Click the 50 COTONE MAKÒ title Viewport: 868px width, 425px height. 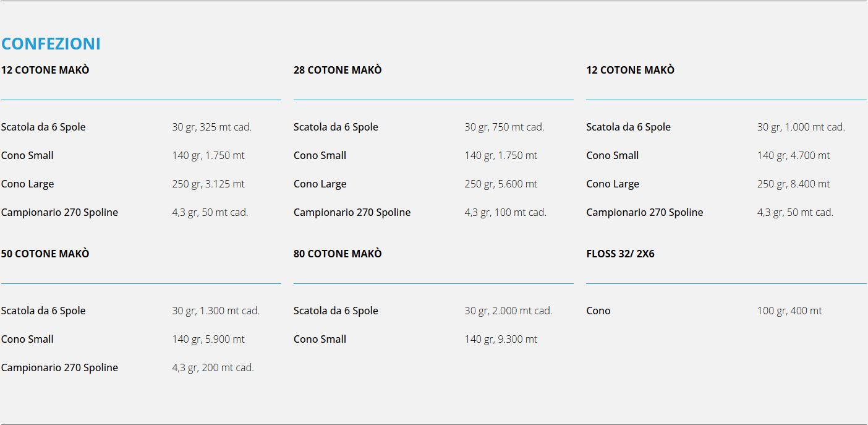45,254
